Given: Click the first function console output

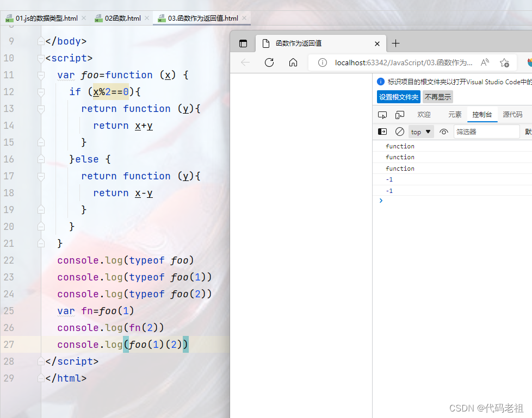Looking at the screenshot, I should tap(400, 146).
